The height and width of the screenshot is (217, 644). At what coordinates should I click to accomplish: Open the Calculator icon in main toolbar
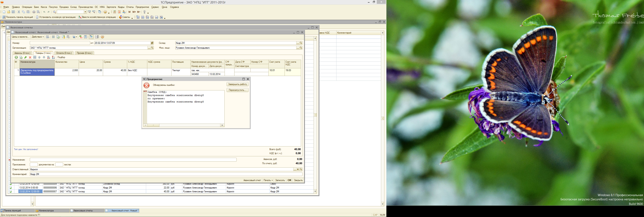coord(115,12)
